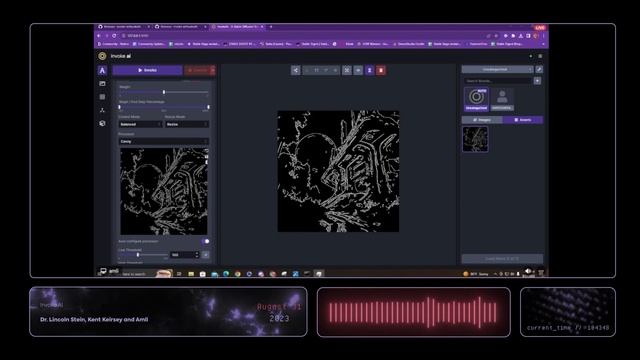
Task: Open the browser three-dot menu
Action: tap(544, 36)
